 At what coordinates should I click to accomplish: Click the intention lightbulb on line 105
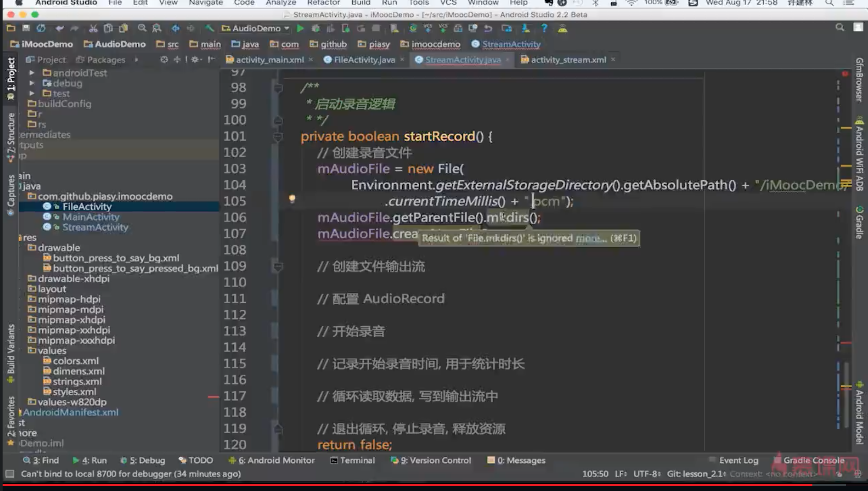[x=292, y=199]
